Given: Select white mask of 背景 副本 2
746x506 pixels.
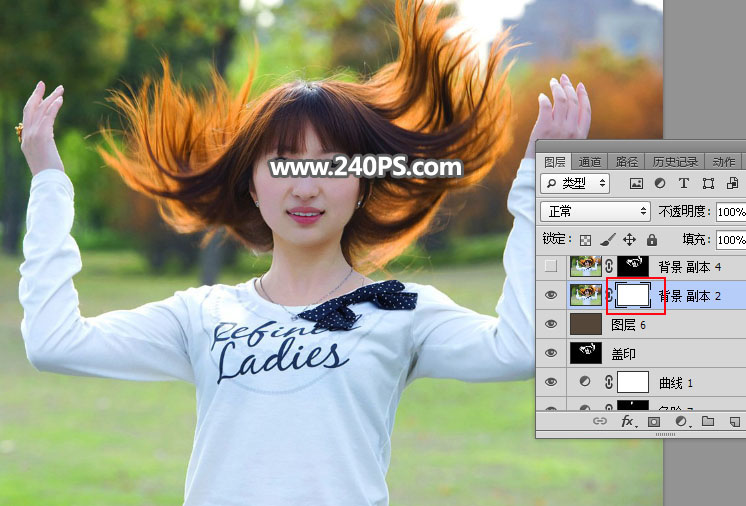Looking at the screenshot, I should 633,295.
